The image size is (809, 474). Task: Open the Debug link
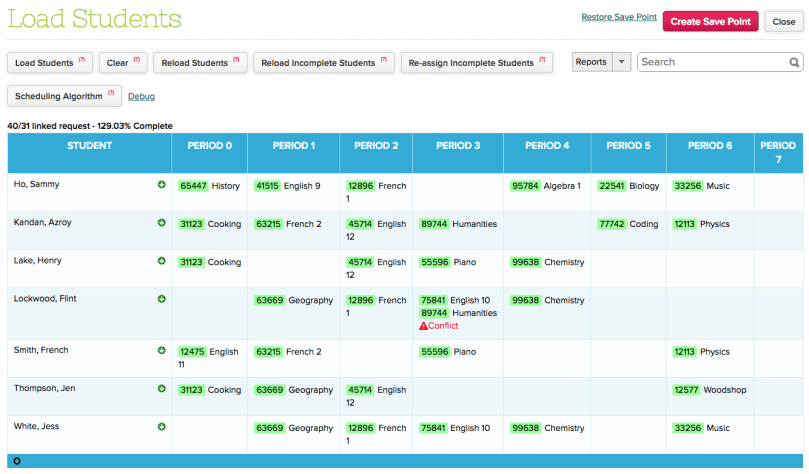141,96
